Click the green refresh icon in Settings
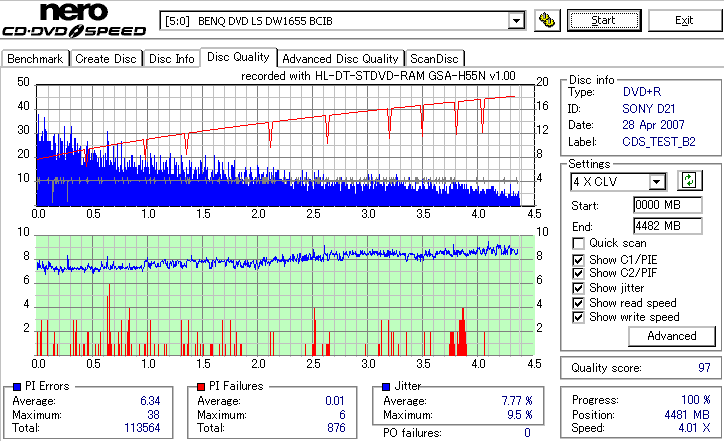The width and height of the screenshot is (724, 441). pos(689,181)
